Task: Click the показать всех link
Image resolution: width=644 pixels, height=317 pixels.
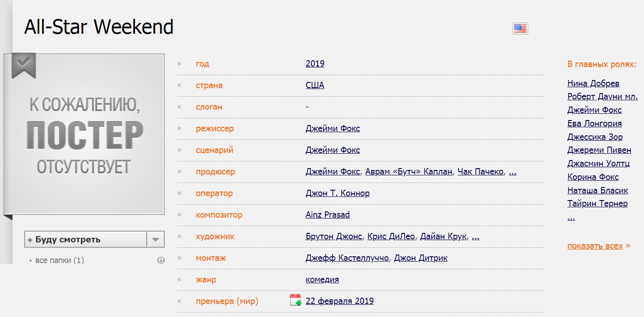Action: (595, 246)
